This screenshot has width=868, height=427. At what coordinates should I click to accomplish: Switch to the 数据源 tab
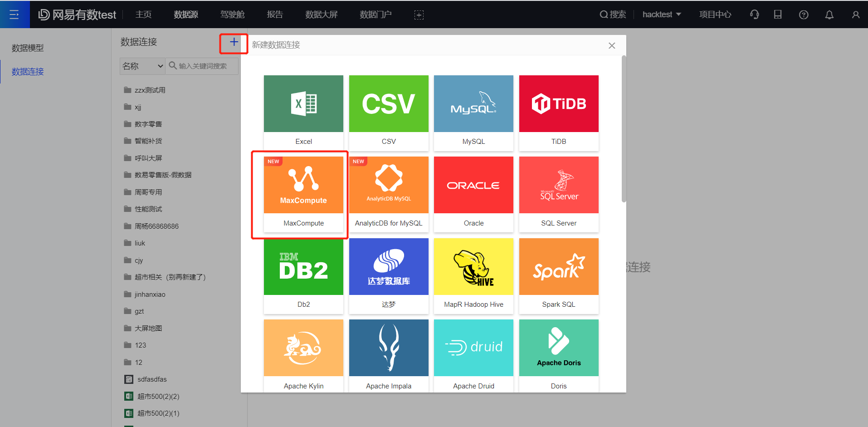click(186, 15)
